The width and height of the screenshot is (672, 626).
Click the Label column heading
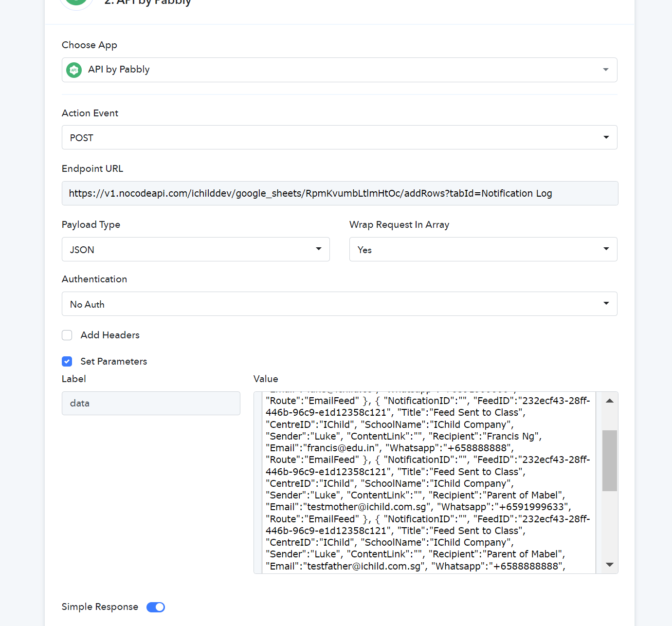pos(74,379)
